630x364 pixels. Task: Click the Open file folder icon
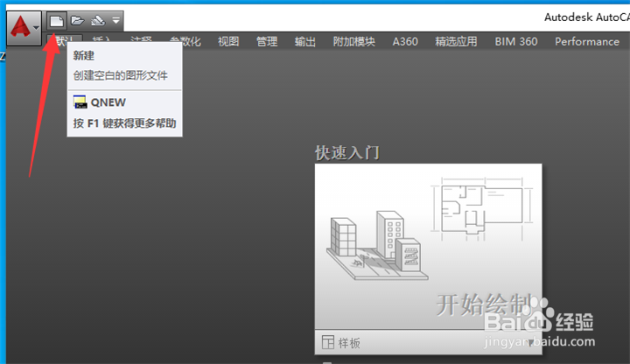77,20
